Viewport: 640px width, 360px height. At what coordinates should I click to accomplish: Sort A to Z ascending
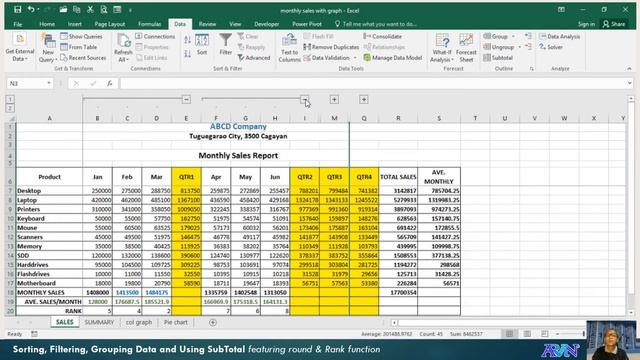coord(187,40)
